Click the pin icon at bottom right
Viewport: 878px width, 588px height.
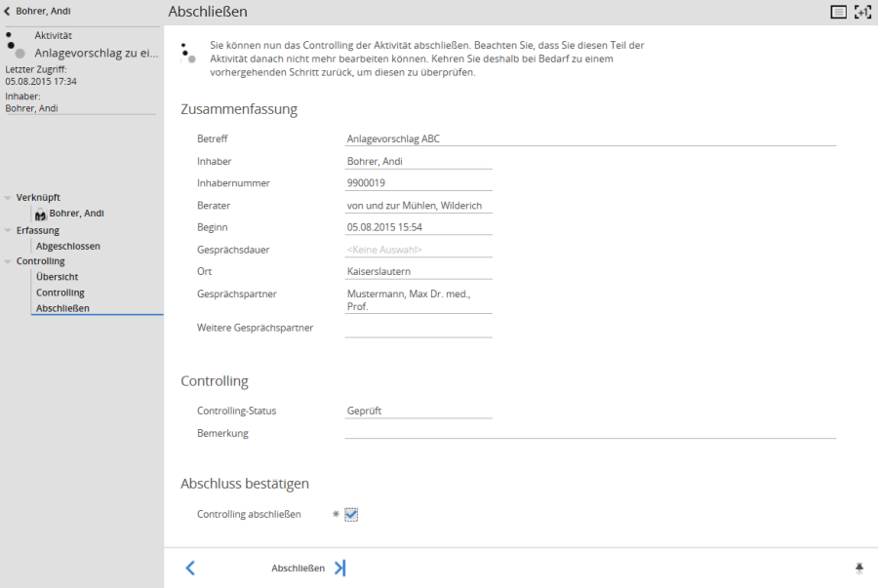coord(859,568)
